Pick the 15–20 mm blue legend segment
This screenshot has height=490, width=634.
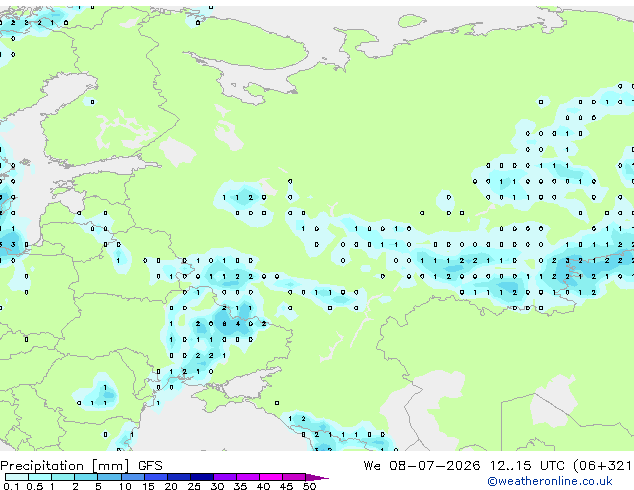[x=155, y=477]
